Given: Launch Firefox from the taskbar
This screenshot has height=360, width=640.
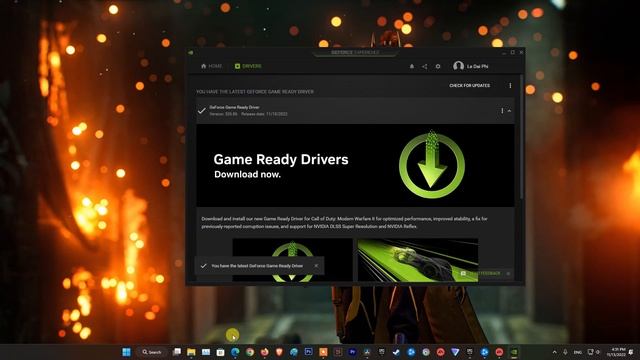Looking at the screenshot, I should coord(264,352).
